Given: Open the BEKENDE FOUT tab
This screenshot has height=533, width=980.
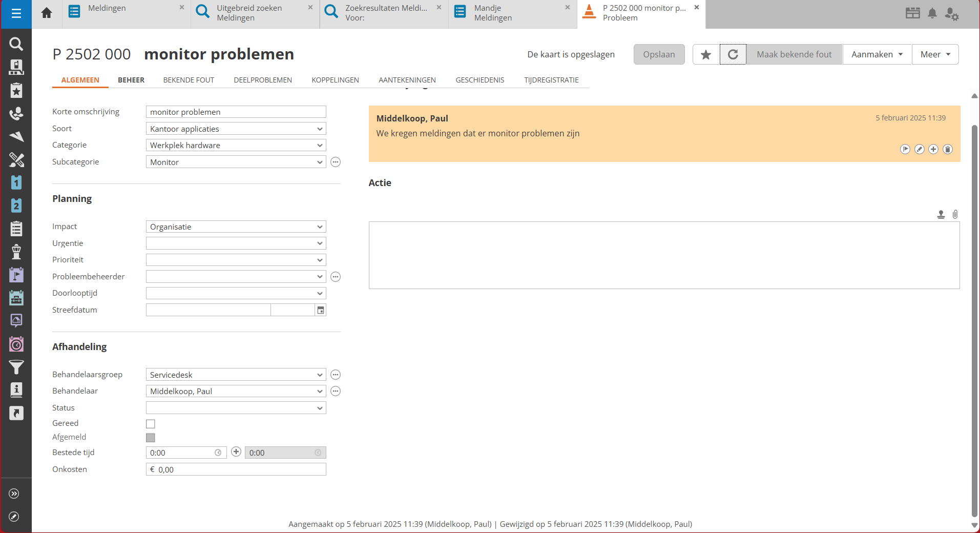Looking at the screenshot, I should click(x=189, y=80).
